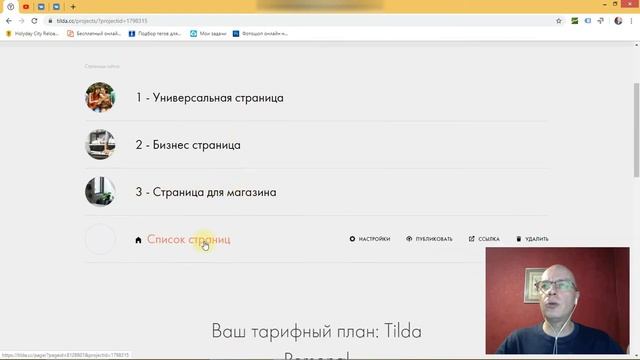Click the 'Ваш тарифный план: Tilda' heading
Screen dimensions: 640x360
coord(317,331)
